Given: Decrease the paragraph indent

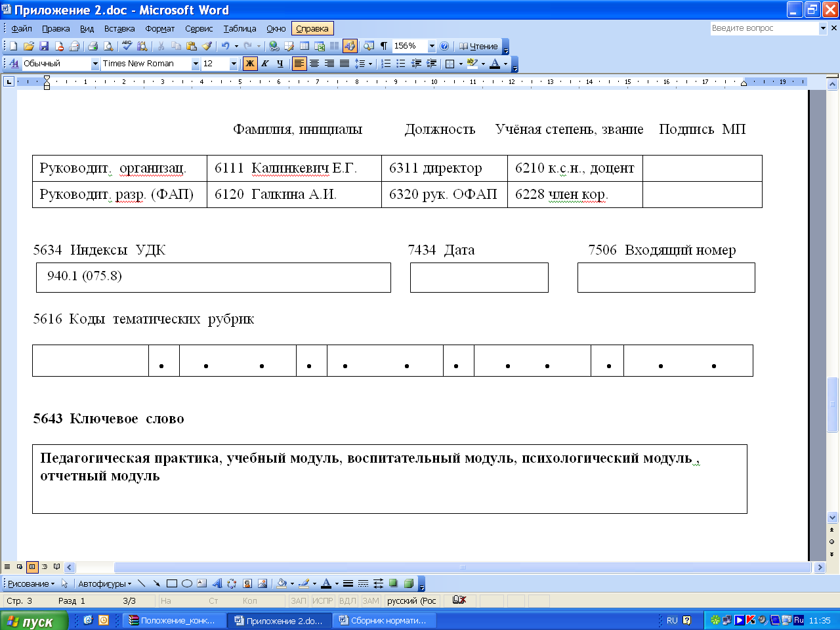Looking at the screenshot, I should pyautogui.click(x=416, y=64).
